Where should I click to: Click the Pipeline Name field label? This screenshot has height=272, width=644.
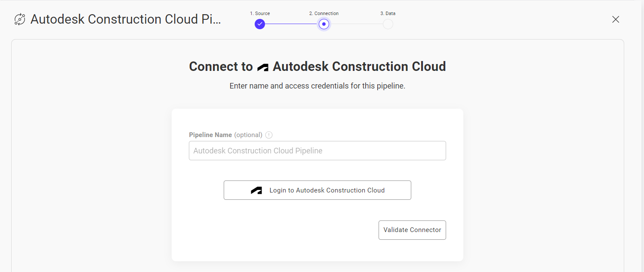(x=210, y=135)
